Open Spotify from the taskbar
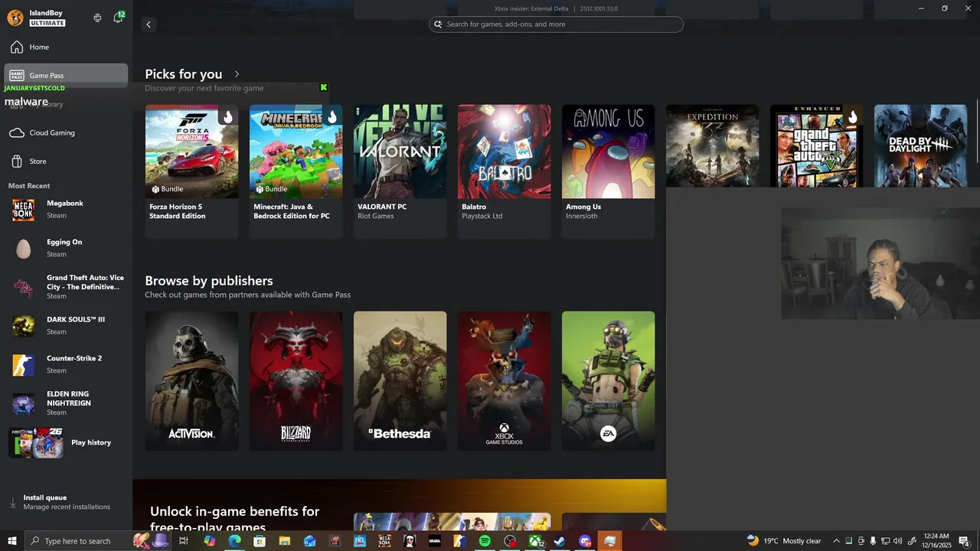The width and height of the screenshot is (980, 551). coord(485,541)
